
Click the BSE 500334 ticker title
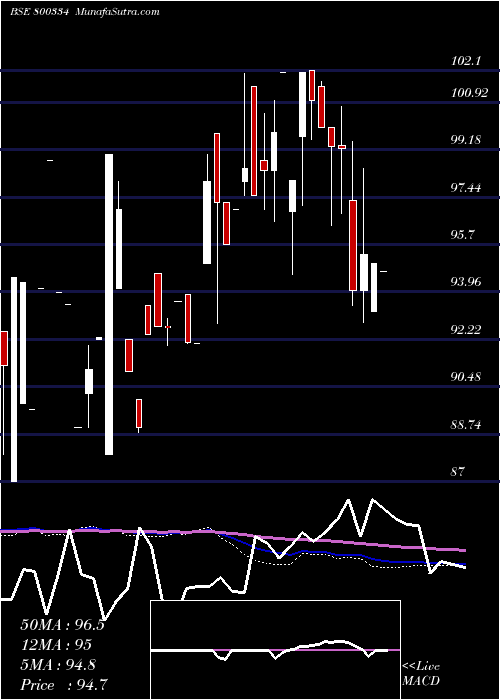click(x=40, y=12)
